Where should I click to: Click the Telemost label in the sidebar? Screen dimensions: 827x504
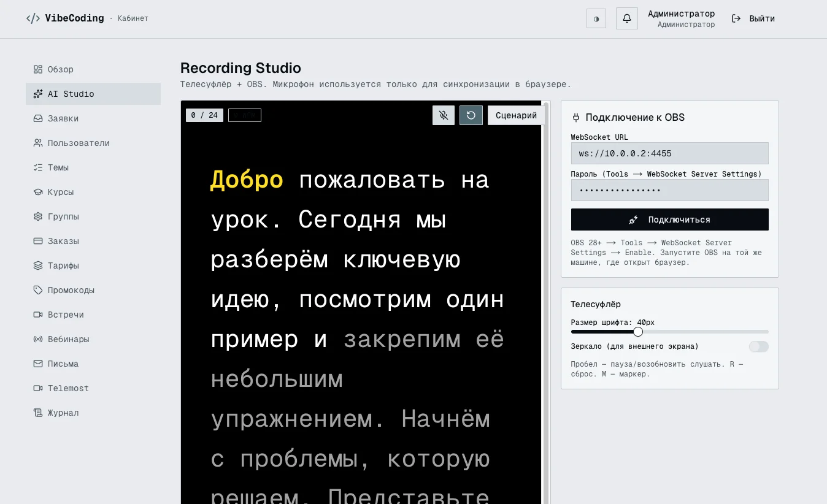[x=68, y=388]
